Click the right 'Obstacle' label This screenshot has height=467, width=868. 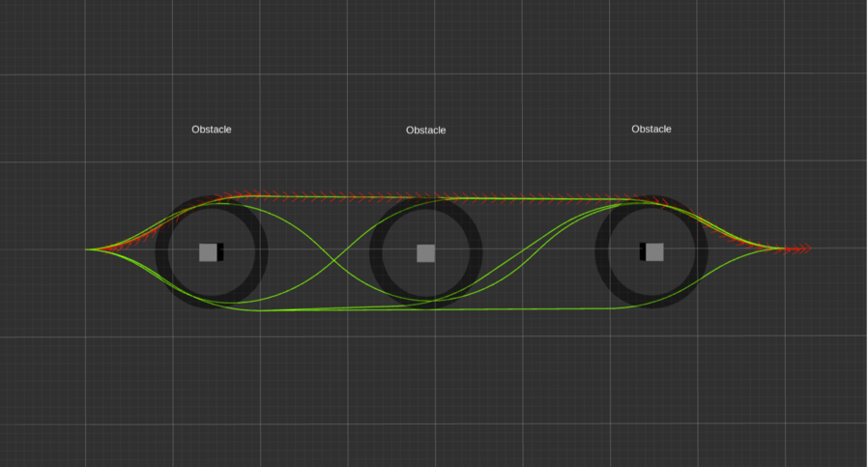pos(651,129)
